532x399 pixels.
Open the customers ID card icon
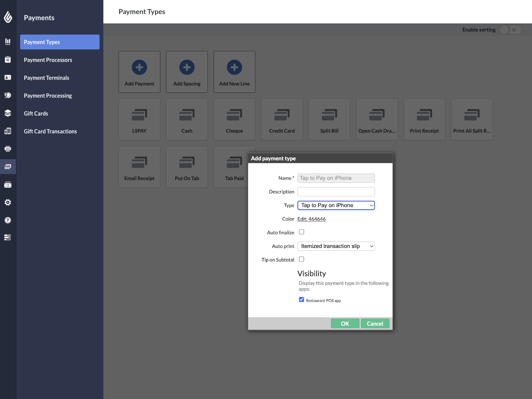click(8, 77)
